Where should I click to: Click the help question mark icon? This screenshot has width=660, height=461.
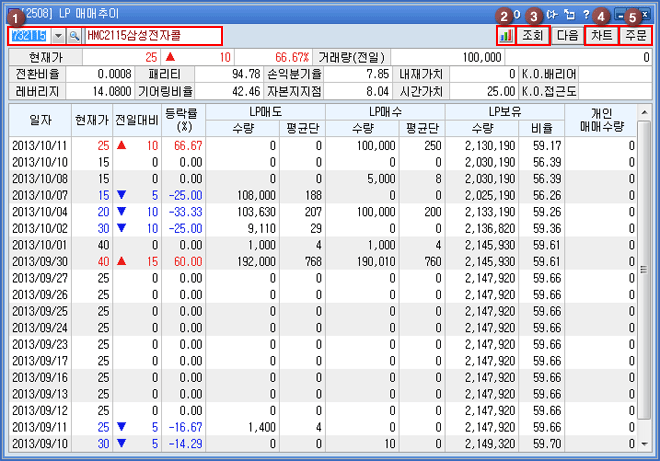(x=585, y=15)
